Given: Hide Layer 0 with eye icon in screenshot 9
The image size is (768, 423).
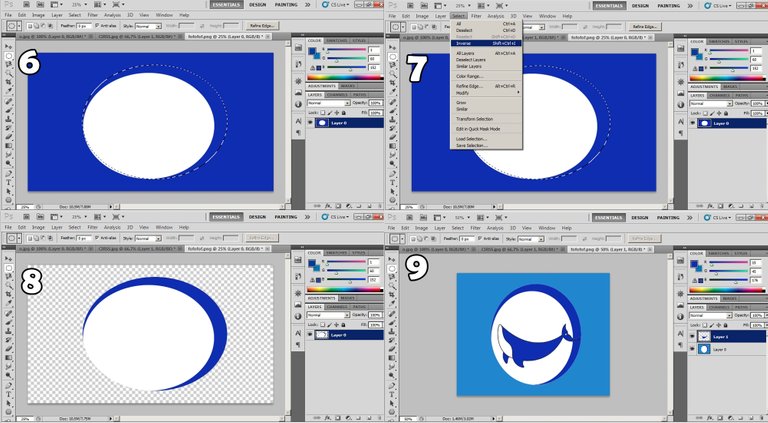Looking at the screenshot, I should [693, 350].
